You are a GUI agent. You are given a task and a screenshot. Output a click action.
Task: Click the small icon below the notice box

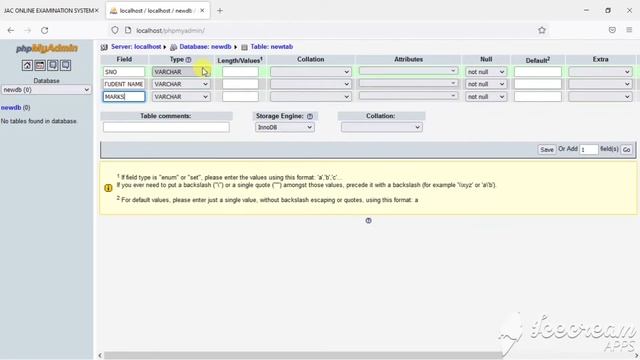(x=368, y=221)
